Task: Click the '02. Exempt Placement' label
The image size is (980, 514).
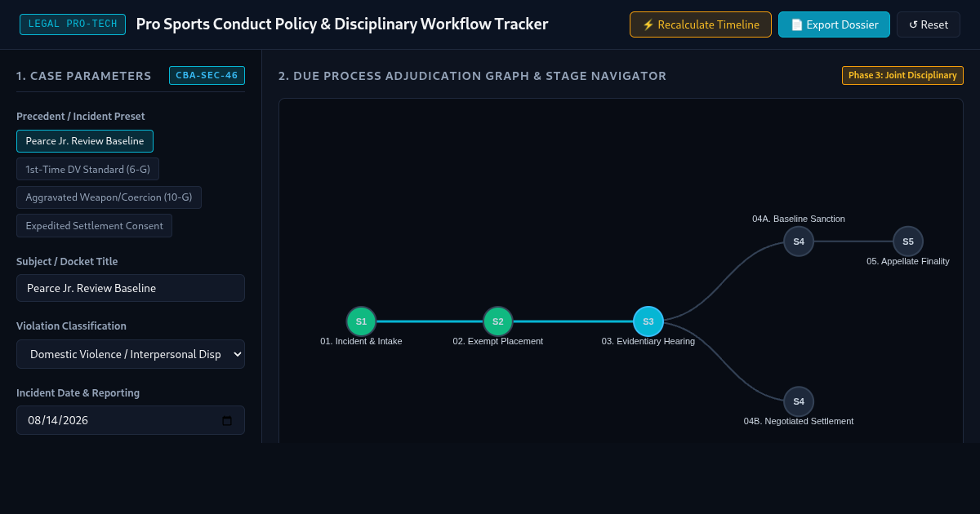Action: point(498,341)
